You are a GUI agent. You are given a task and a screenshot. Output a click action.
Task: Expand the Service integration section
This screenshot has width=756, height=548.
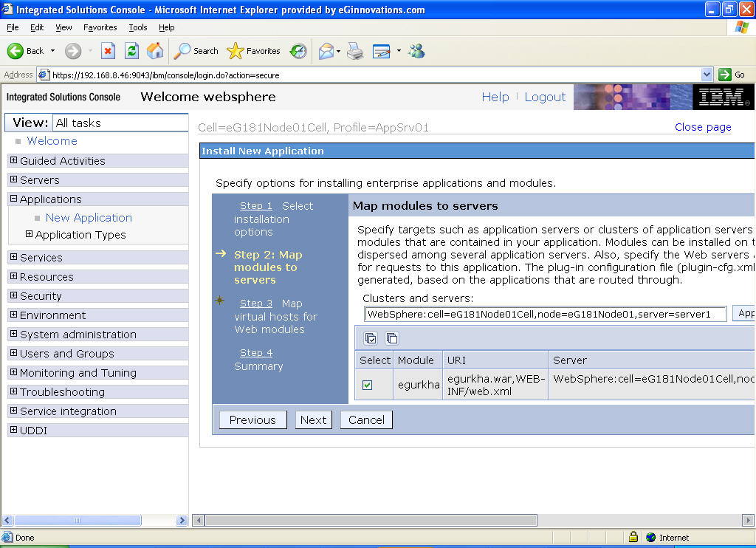click(x=13, y=411)
